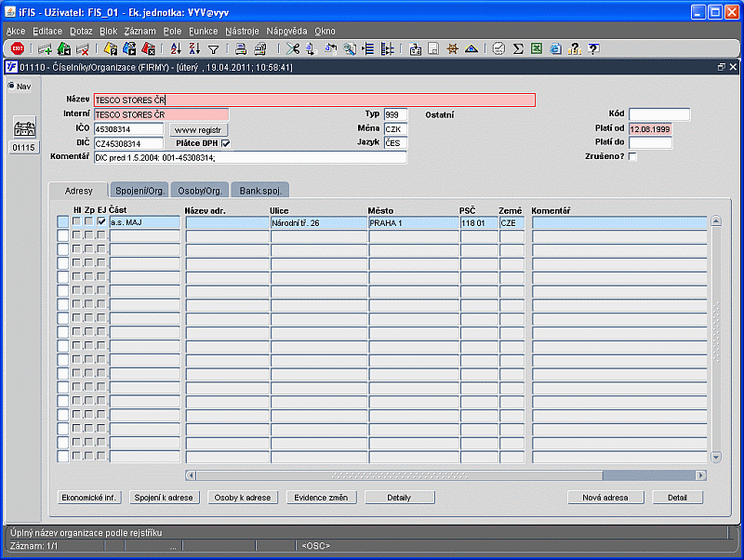This screenshot has height=560, width=744.
Task: Click the sigma sum icon
Action: pos(518,49)
